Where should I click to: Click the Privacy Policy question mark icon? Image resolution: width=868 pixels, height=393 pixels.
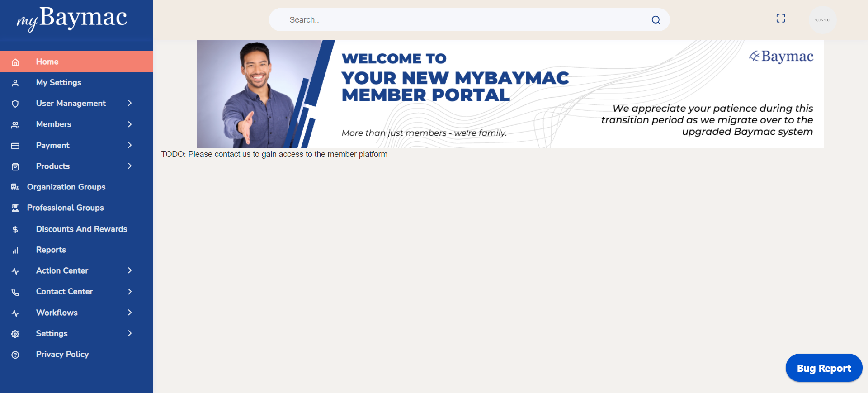[15, 355]
